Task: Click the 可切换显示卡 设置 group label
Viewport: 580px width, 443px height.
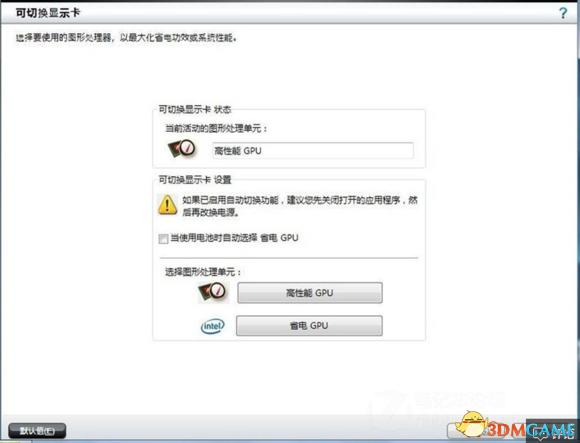Action: [195, 180]
